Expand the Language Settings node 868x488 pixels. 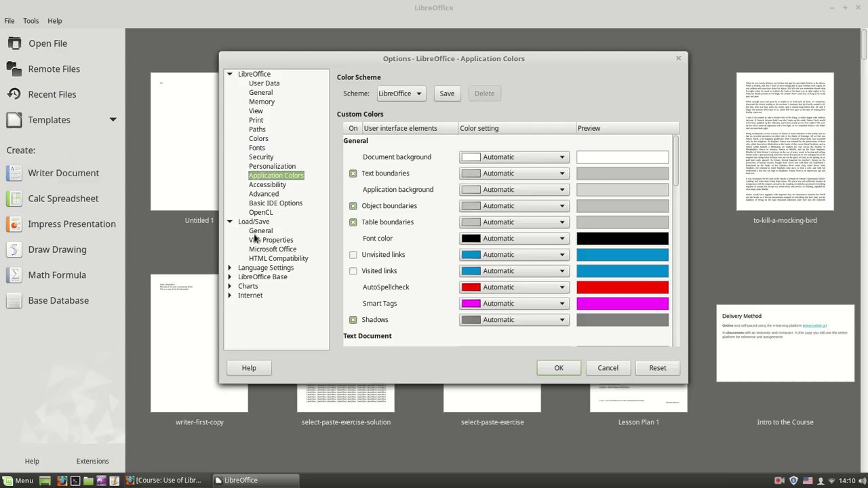(x=230, y=268)
